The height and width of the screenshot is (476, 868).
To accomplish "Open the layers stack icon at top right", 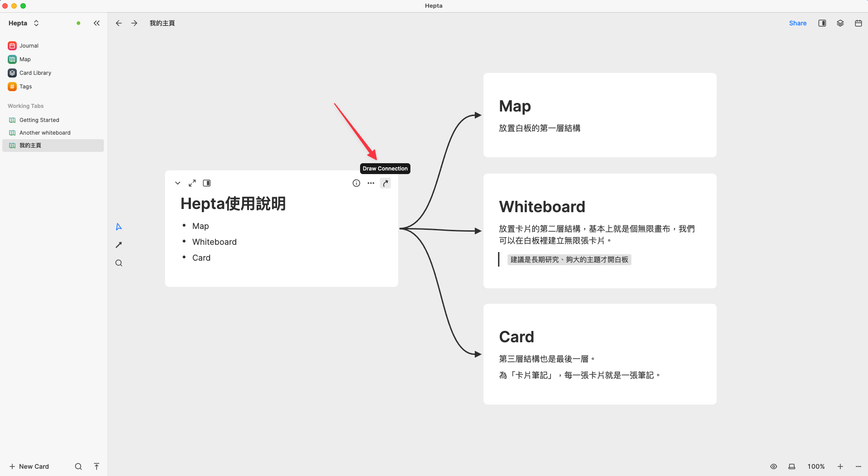I will click(x=840, y=23).
